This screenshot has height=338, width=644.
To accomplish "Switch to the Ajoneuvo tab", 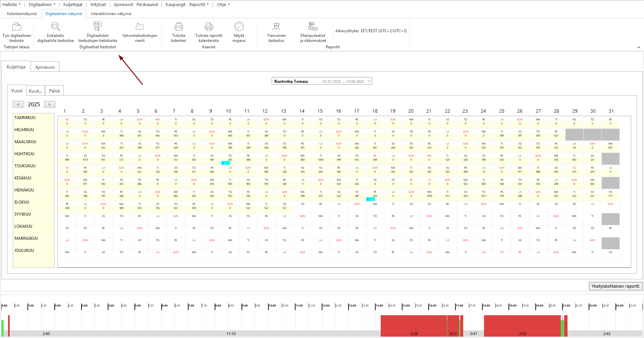I will (x=45, y=67).
